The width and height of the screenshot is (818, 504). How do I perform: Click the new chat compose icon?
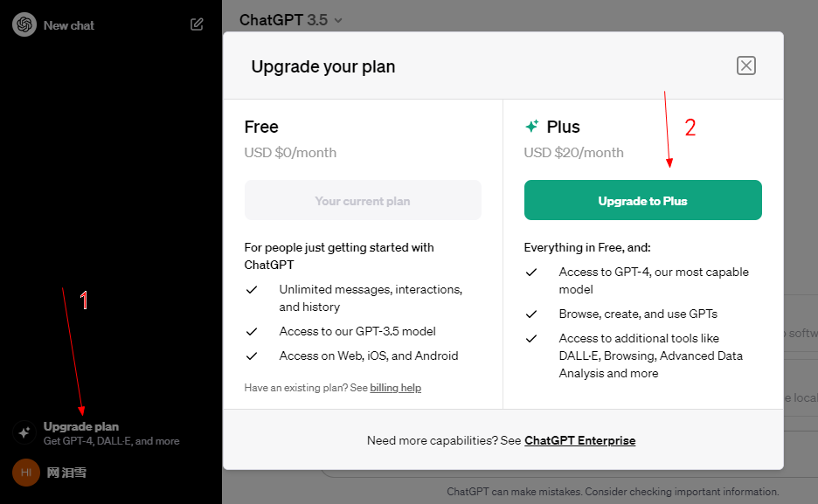[x=197, y=24]
